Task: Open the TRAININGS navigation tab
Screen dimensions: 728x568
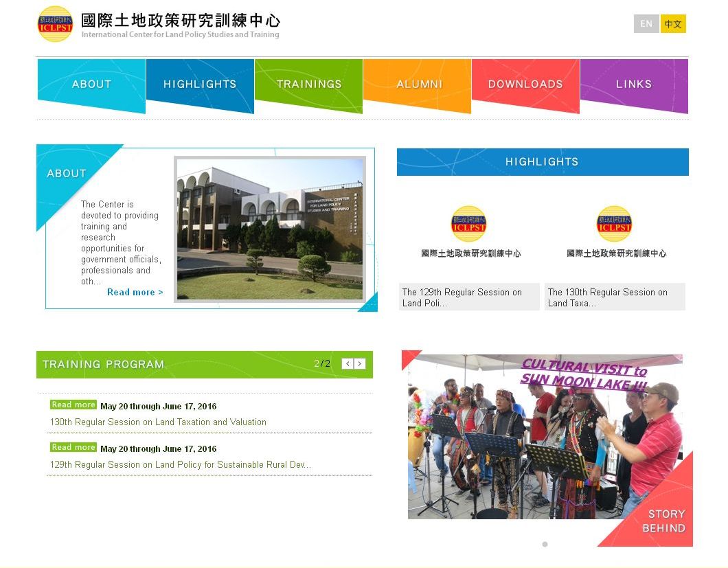Action: 308,84
